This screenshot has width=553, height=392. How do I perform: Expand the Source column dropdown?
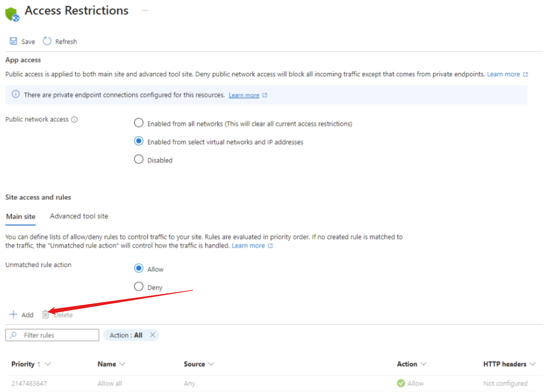(211, 364)
